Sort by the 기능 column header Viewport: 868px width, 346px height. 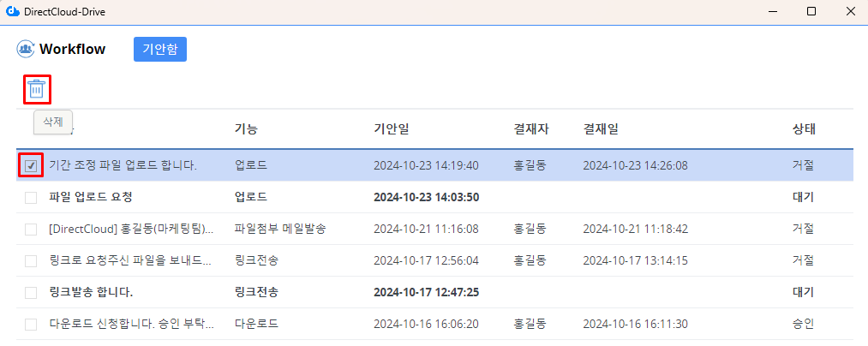coord(246,129)
